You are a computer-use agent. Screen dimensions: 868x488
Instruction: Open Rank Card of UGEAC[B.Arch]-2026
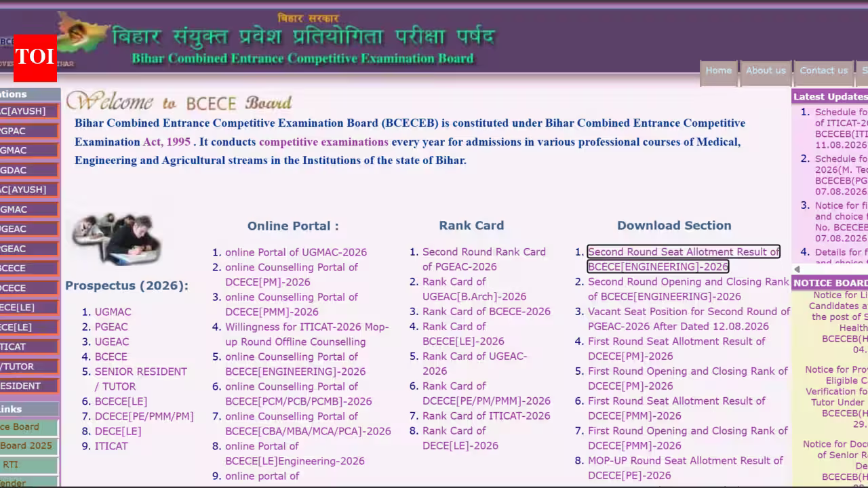click(x=474, y=289)
